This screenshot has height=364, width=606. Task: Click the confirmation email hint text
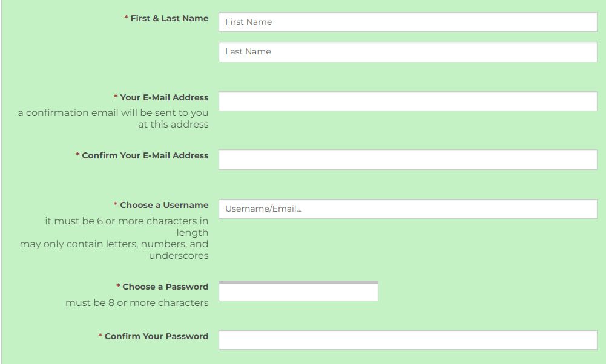point(113,119)
